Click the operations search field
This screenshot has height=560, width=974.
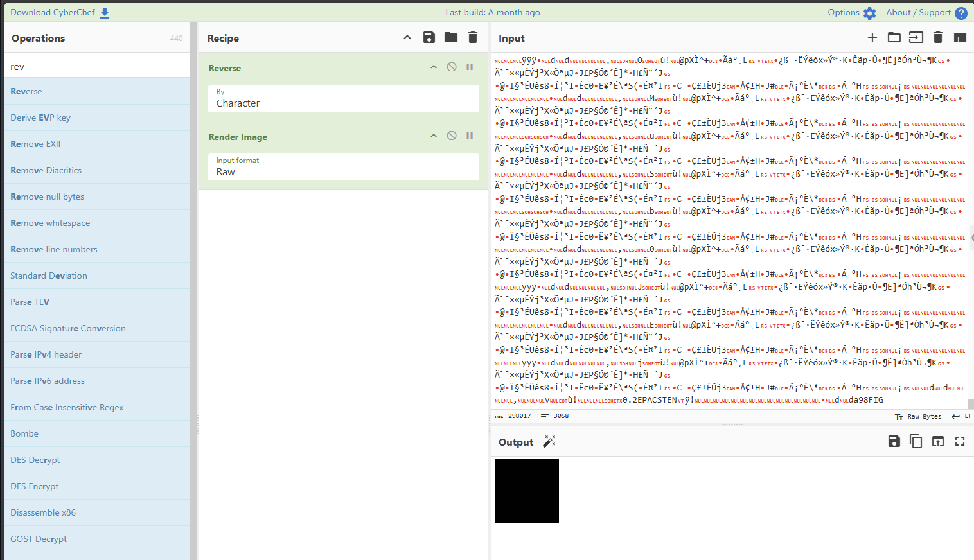[98, 67]
